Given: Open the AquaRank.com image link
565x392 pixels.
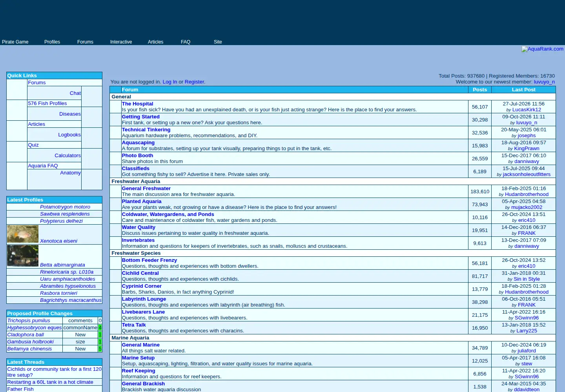Looking at the screenshot, I should pyautogui.click(x=542, y=49).
